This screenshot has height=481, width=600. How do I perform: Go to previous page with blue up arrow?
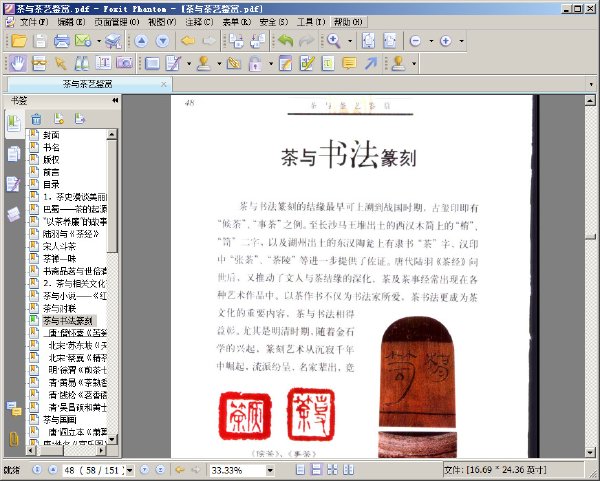coord(141,41)
